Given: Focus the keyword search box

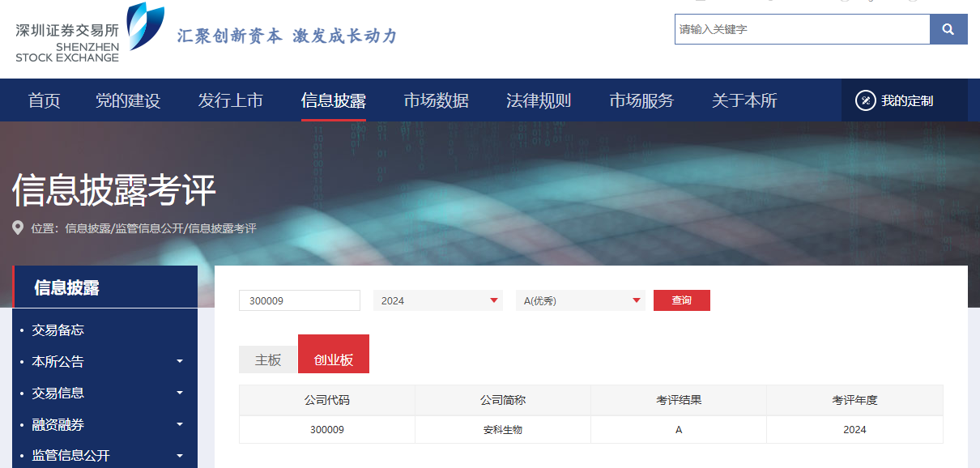Looking at the screenshot, I should [802, 29].
